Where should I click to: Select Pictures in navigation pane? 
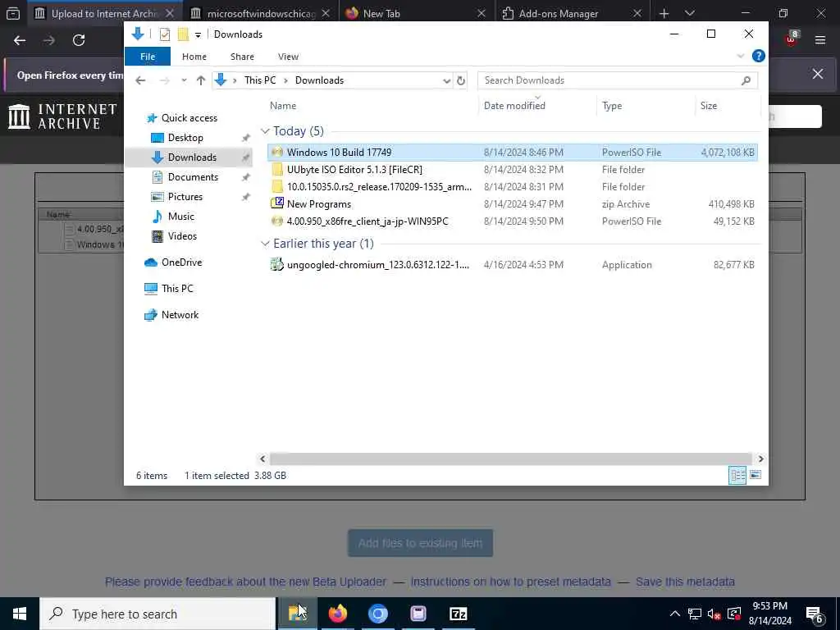185,197
